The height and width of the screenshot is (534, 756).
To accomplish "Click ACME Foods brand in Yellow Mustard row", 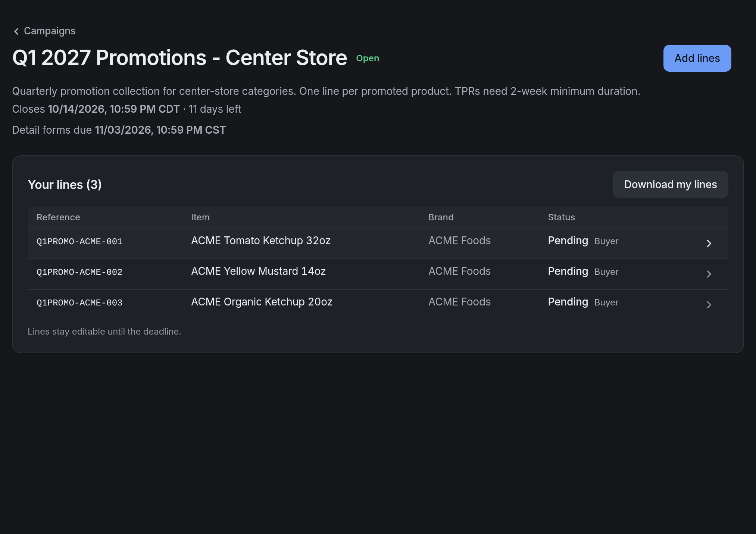I will click(x=459, y=271).
